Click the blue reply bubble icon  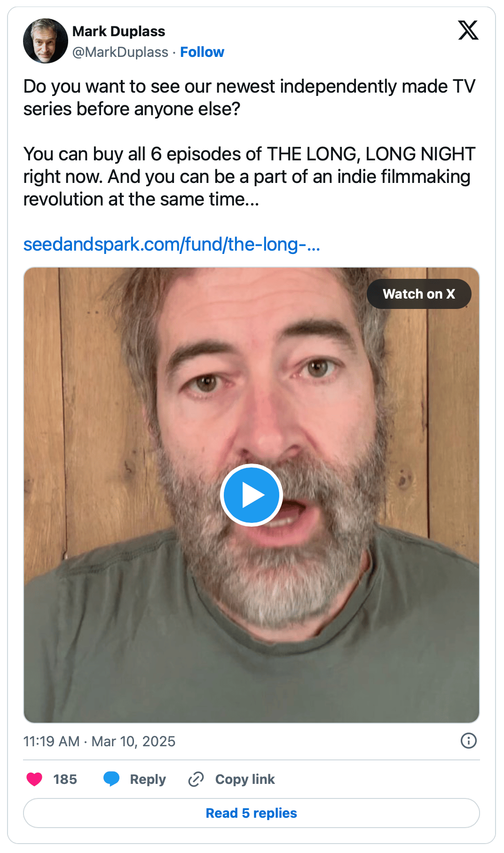tap(111, 779)
